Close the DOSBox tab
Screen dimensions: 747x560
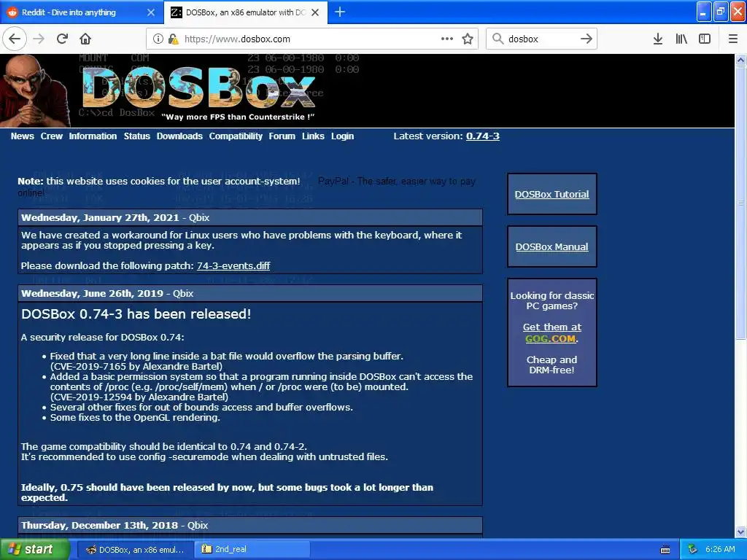(315, 12)
